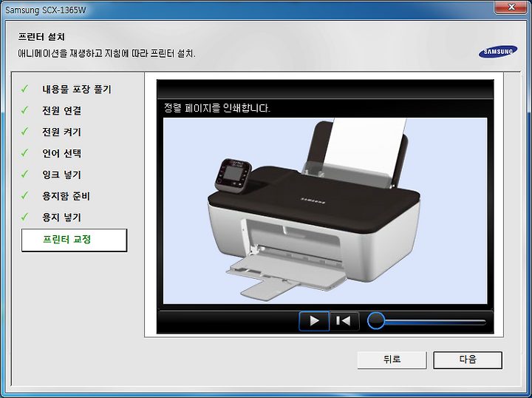Restart the animation with the rewind button
532x398 pixels.
coord(344,321)
